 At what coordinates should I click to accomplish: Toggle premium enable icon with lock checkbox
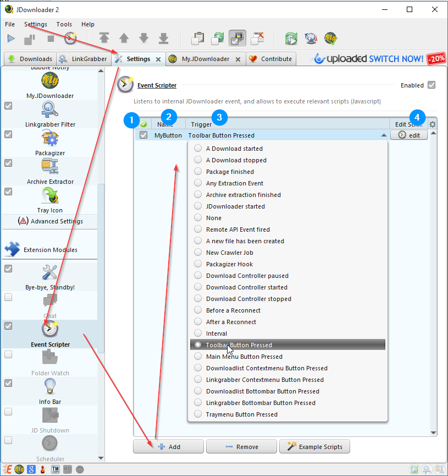click(237, 39)
